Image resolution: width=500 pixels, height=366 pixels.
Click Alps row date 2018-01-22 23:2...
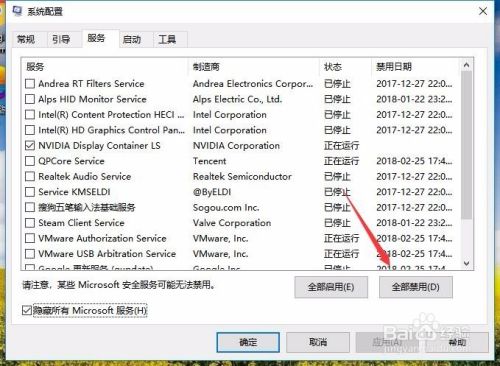pyautogui.click(x=414, y=99)
